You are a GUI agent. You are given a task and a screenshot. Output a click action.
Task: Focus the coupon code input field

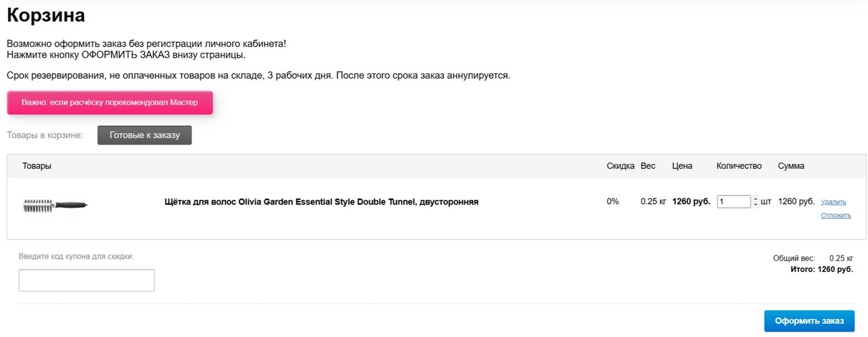(87, 280)
